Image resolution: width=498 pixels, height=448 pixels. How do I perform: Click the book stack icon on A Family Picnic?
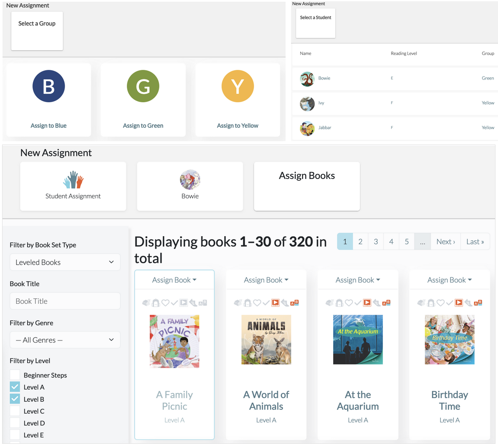click(x=146, y=303)
